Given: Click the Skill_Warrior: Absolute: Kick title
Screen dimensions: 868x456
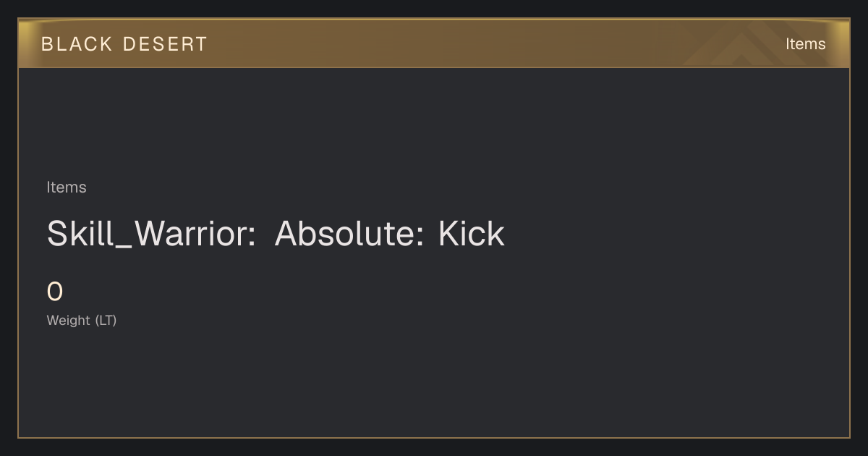Looking at the screenshot, I should (276, 234).
